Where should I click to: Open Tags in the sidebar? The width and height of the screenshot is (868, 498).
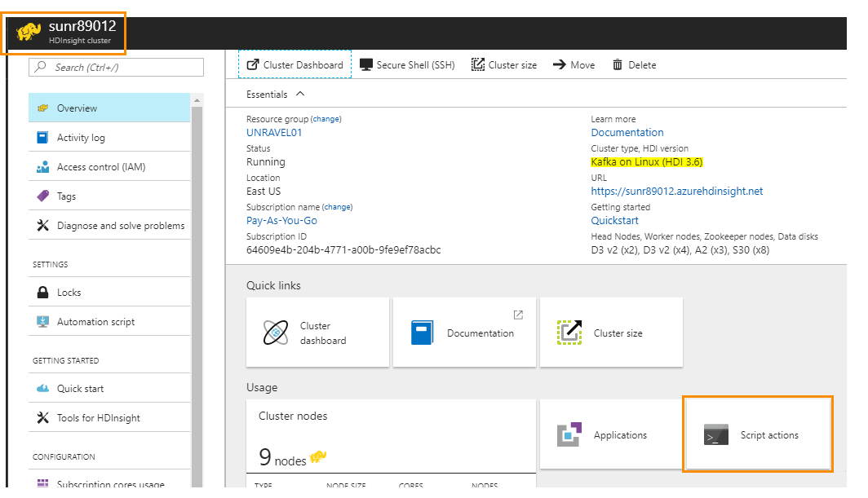click(x=109, y=196)
